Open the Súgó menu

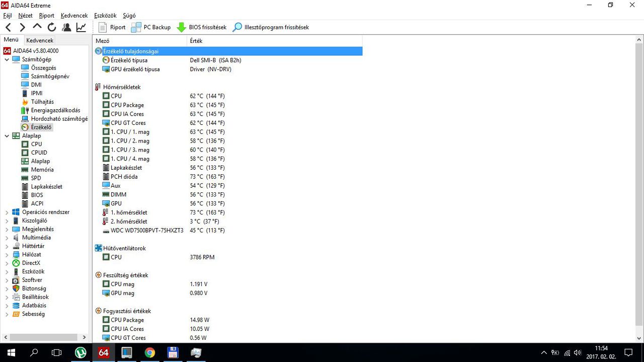[129, 16]
